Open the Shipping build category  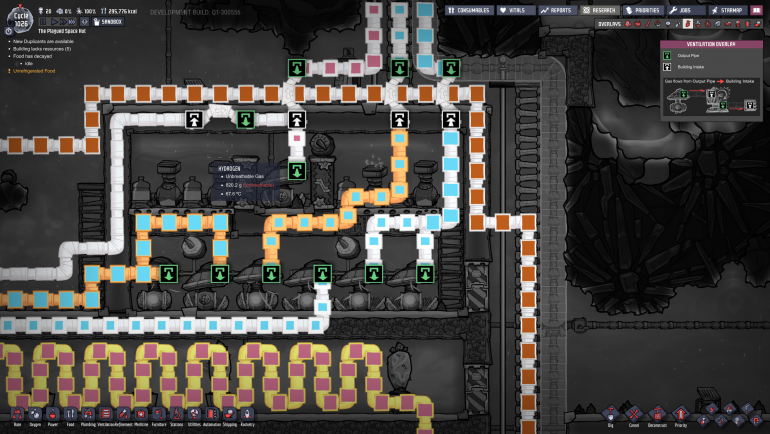pyautogui.click(x=229, y=416)
